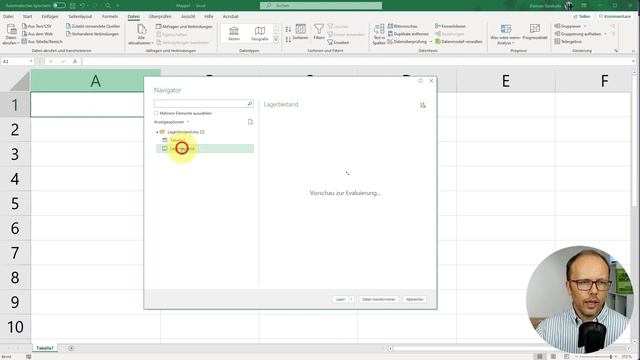Open the Was-wäre-wenn-Analyse dropdown
Screen dimensions: 640x360
point(505,34)
